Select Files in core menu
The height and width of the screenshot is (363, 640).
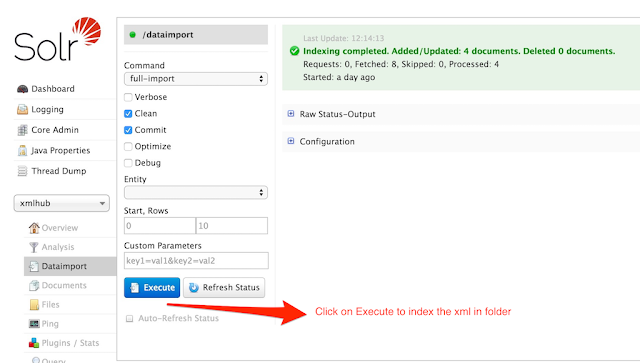tap(50, 305)
